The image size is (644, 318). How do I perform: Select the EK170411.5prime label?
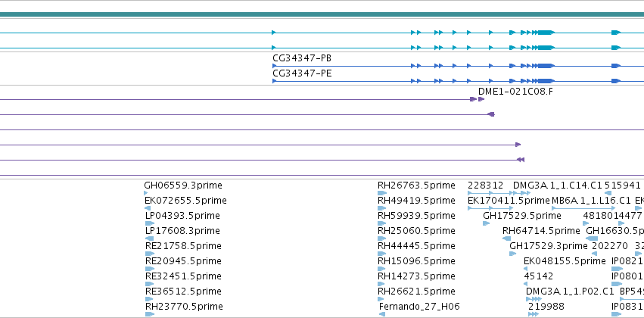click(x=509, y=201)
